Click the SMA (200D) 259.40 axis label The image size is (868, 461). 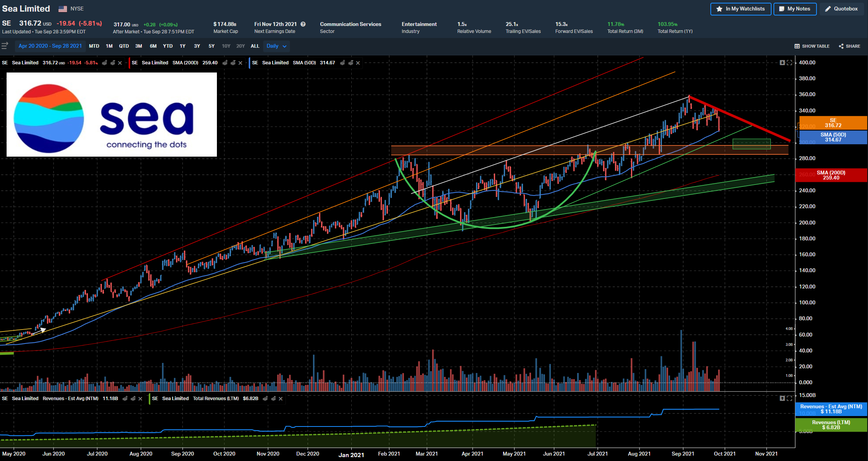coord(831,175)
